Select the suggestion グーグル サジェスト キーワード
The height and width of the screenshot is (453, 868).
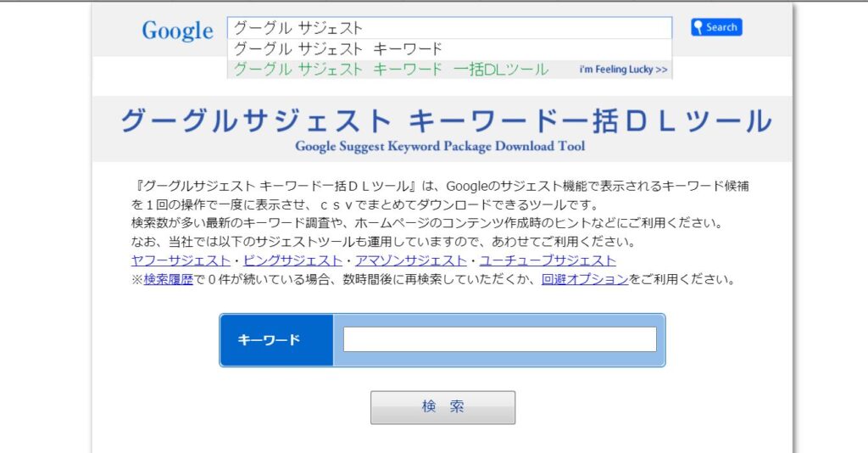(x=449, y=49)
